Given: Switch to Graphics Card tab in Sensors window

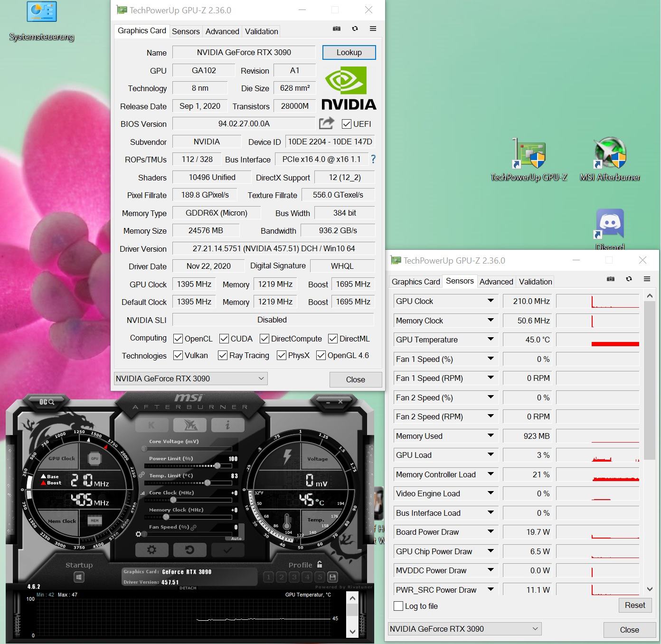Looking at the screenshot, I should (416, 282).
